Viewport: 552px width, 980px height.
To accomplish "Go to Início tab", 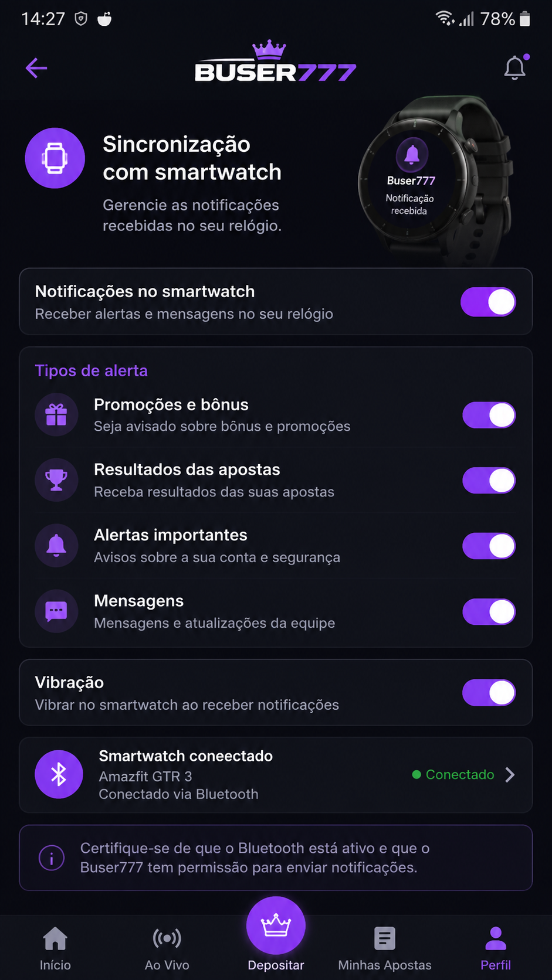I will (x=55, y=948).
